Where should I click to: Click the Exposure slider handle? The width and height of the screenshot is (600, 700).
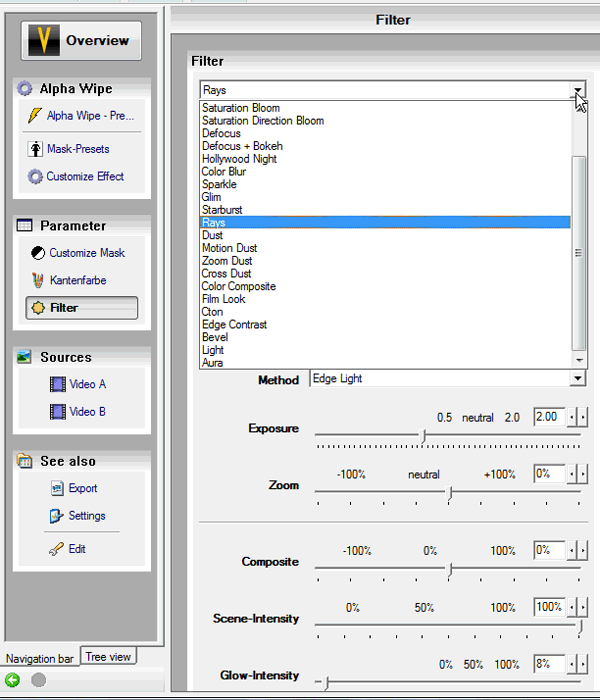[424, 436]
